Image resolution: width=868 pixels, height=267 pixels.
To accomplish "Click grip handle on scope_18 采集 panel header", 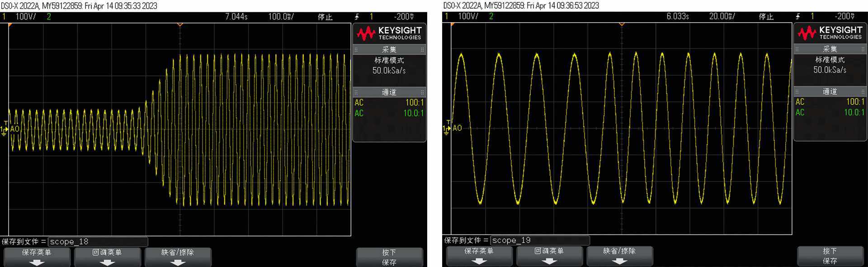I will [356, 50].
